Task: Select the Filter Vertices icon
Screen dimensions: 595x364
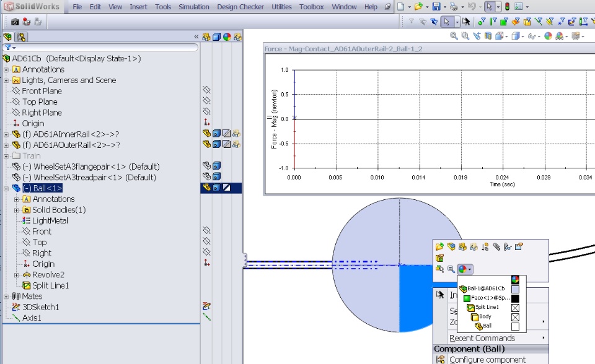Action: [482, 22]
